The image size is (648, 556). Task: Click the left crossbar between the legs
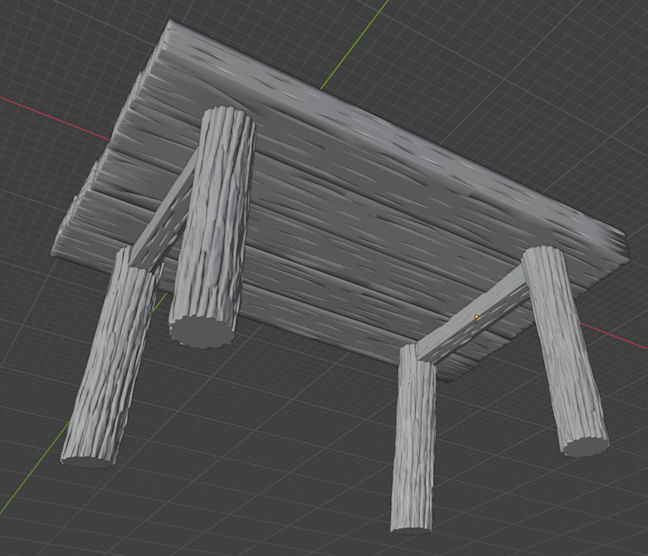(x=164, y=220)
